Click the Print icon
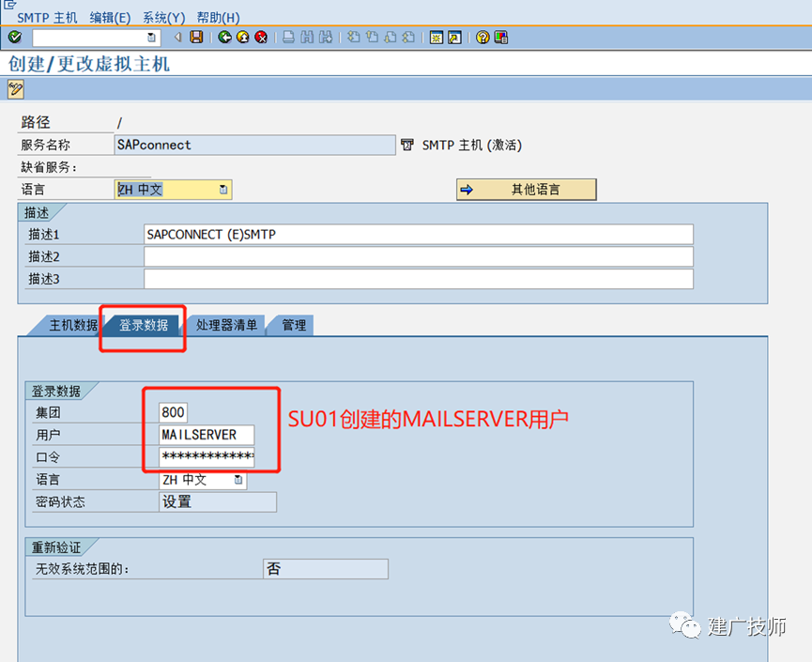The height and width of the screenshot is (662, 812). pyautogui.click(x=289, y=38)
